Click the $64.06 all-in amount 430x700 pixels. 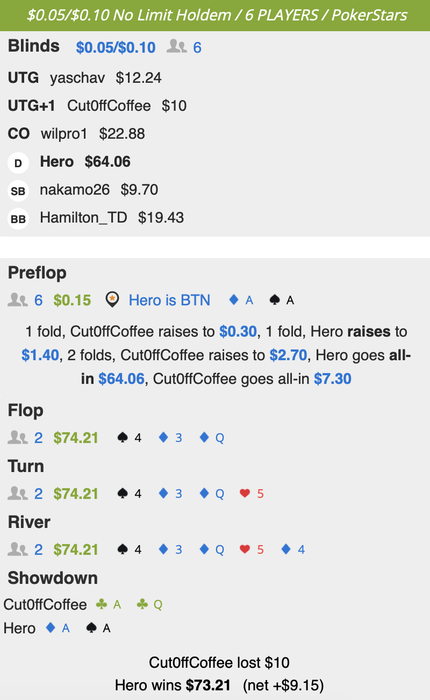(121, 379)
